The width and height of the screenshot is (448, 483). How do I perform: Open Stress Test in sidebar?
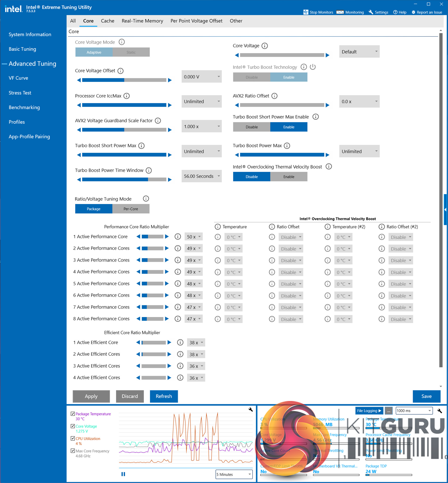coord(20,93)
